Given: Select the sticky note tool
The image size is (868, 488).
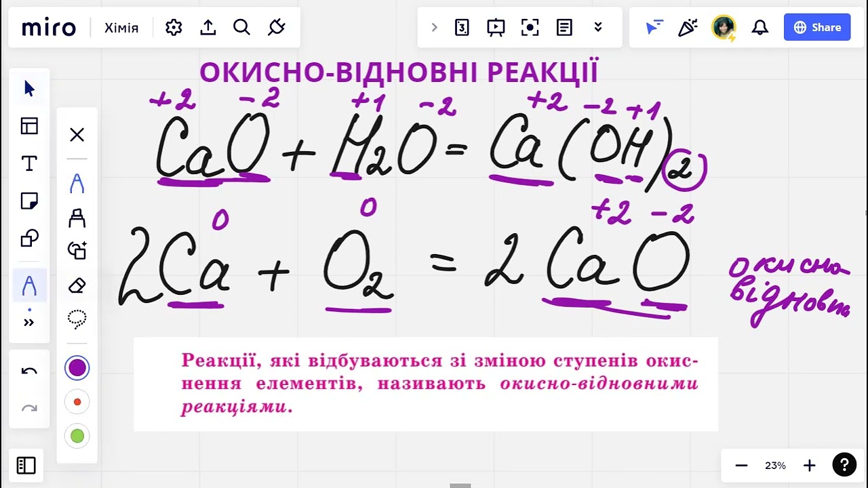Looking at the screenshot, I should (29, 201).
